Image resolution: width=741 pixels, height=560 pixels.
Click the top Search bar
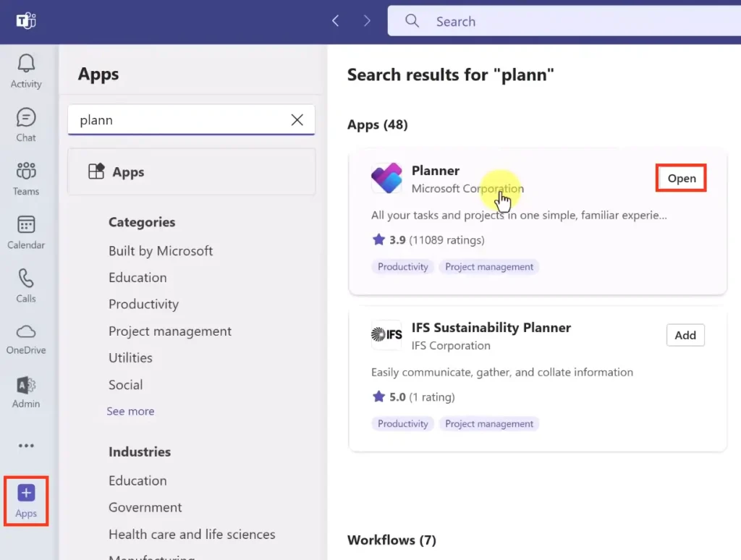564,22
